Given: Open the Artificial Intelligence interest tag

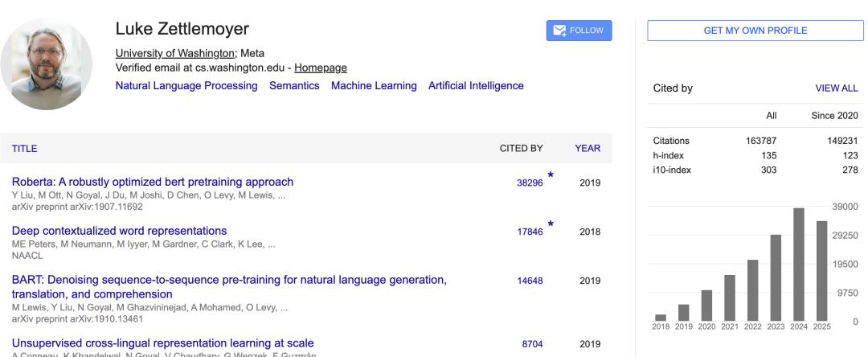Looking at the screenshot, I should click(476, 85).
